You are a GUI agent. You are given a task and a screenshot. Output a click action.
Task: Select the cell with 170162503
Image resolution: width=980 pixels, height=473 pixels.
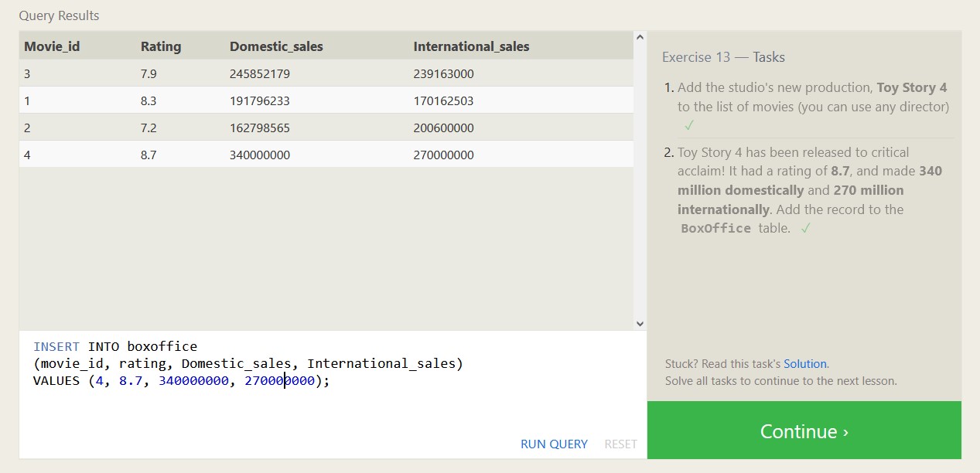coord(443,101)
